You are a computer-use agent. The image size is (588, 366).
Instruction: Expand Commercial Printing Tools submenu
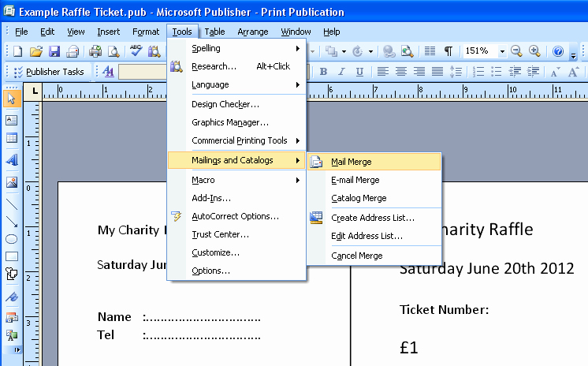[x=236, y=140]
